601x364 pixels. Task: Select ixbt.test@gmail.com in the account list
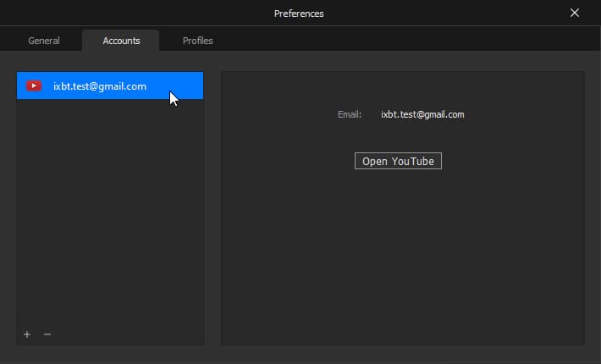tap(110, 85)
